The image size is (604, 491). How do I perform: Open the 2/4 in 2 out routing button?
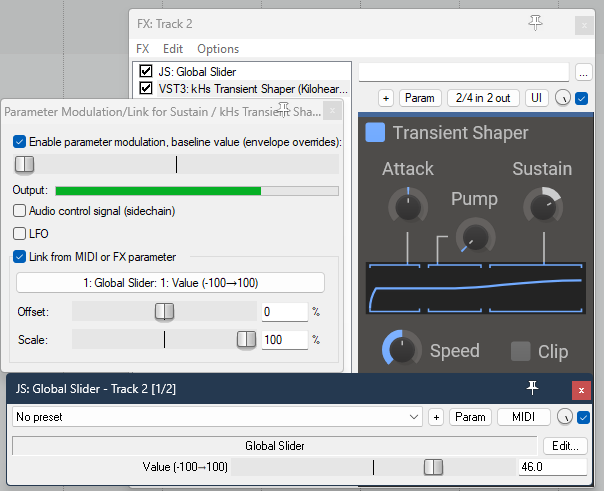484,98
